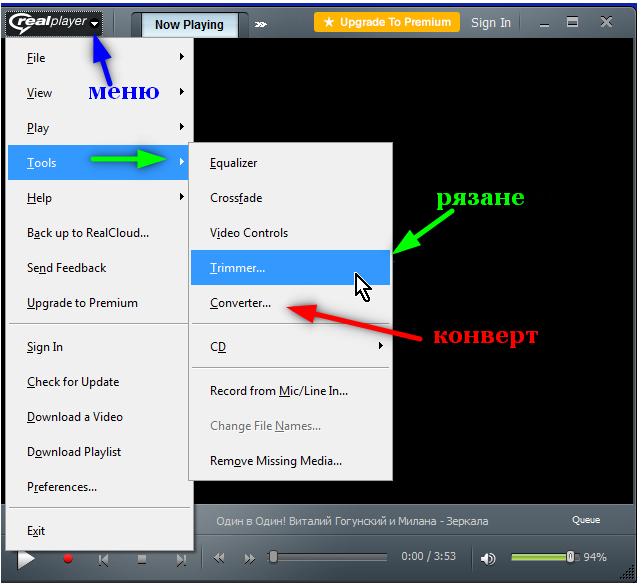637x584 pixels.
Task: Stop playback with the Stop button
Action: [142, 559]
